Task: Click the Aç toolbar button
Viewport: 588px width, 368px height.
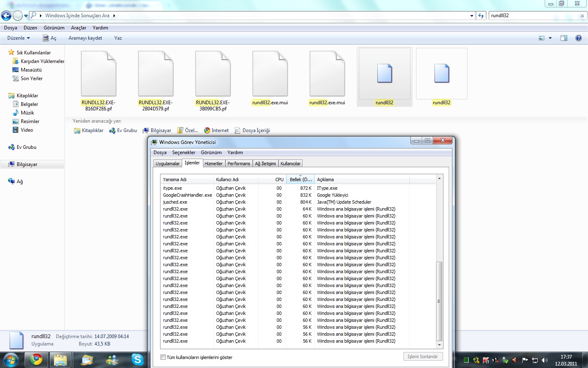Action: click(50, 38)
